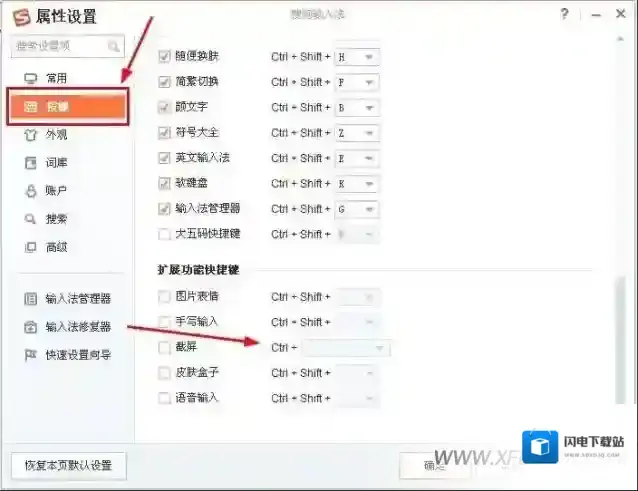Open help via question mark icon
Screen dimensions: 638x491
pyautogui.click(x=564, y=14)
